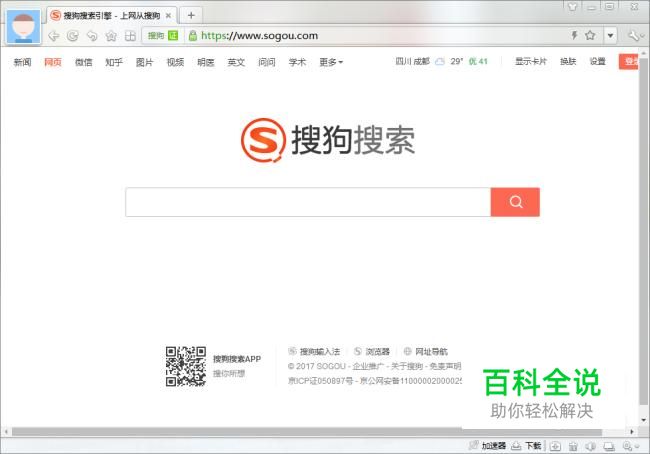Open 设置 link
The height and width of the screenshot is (454, 650).
point(598,61)
